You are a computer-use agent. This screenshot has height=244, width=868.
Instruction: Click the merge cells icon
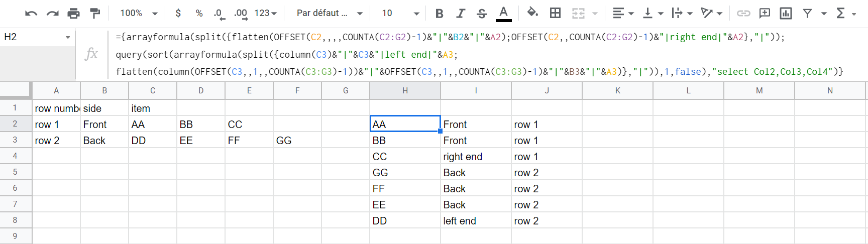pos(579,14)
